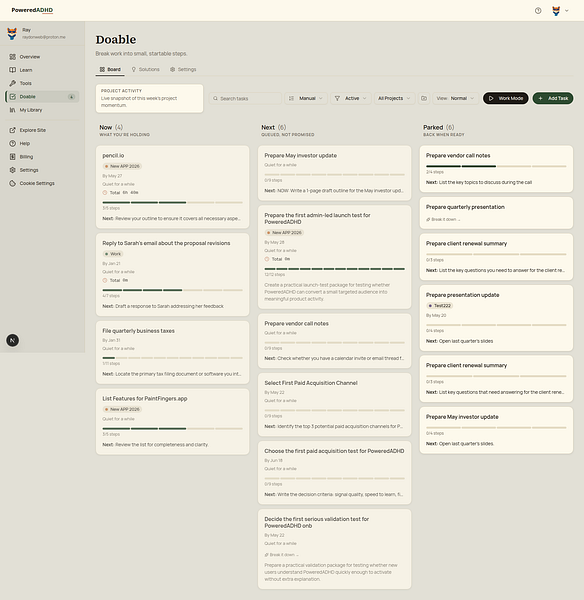Click the Next column header
The height and width of the screenshot is (600, 584).
pyautogui.click(x=274, y=127)
